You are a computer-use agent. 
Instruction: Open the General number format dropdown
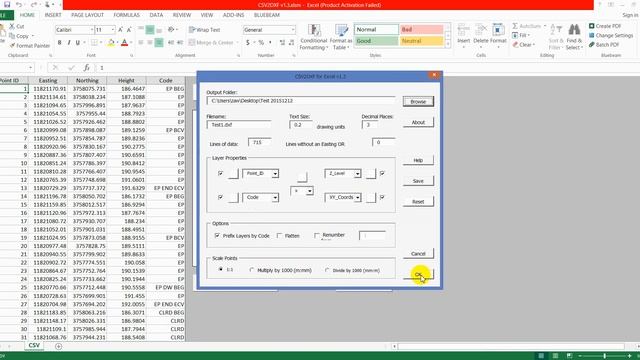[293, 30]
